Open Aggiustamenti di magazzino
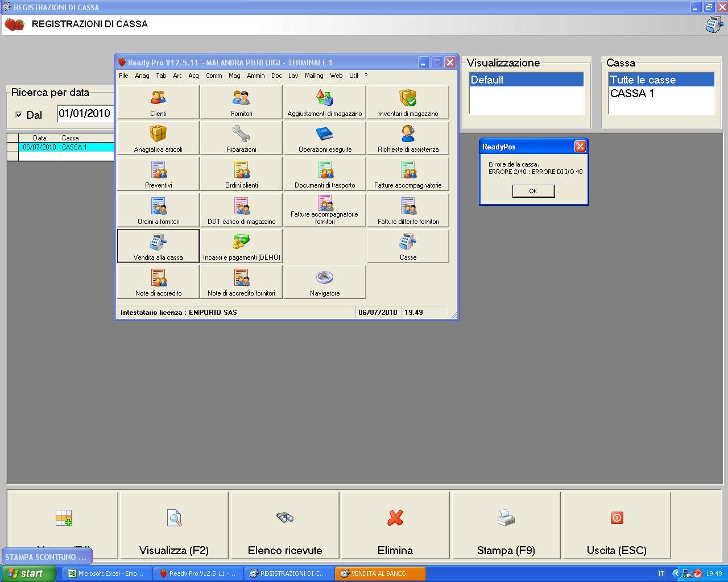 [325, 102]
